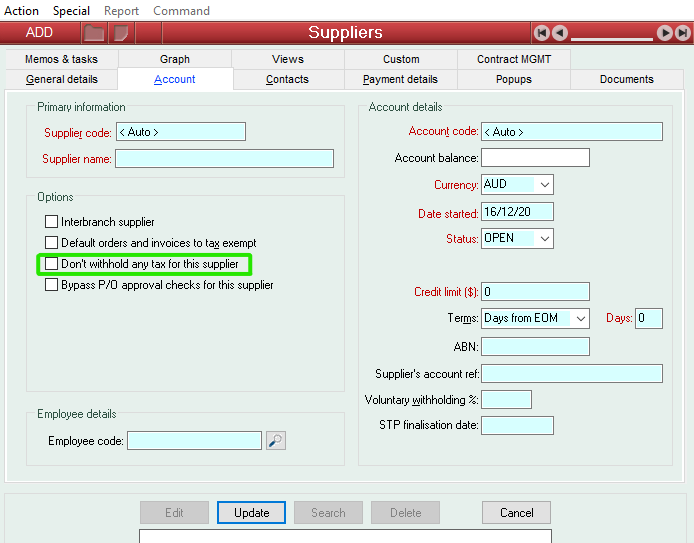Click the Cancel button
Screen dimensions: 694x543
pos(516,512)
